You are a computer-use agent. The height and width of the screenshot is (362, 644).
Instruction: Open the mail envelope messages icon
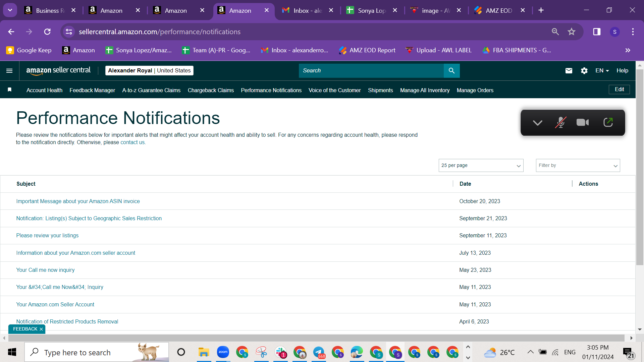569,71
